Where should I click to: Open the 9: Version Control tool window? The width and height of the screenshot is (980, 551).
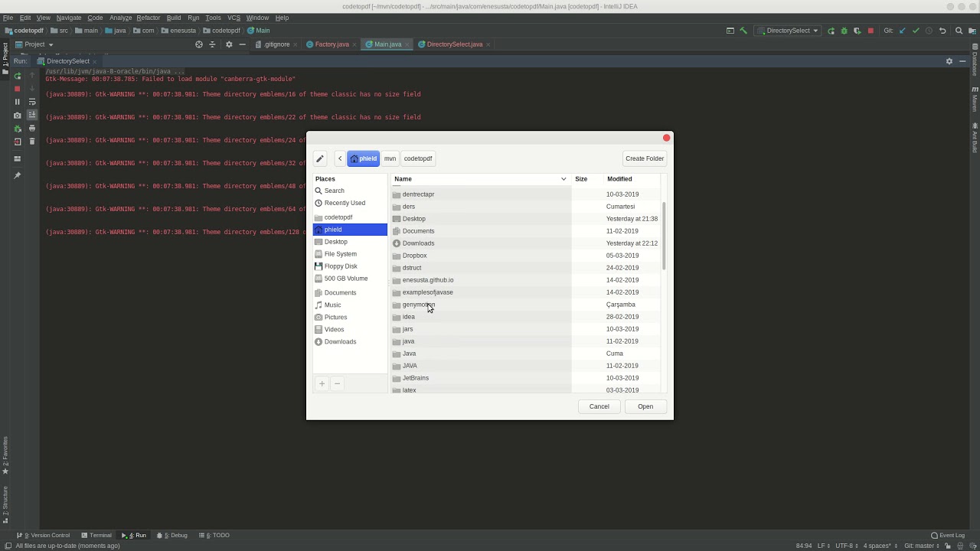pyautogui.click(x=44, y=536)
